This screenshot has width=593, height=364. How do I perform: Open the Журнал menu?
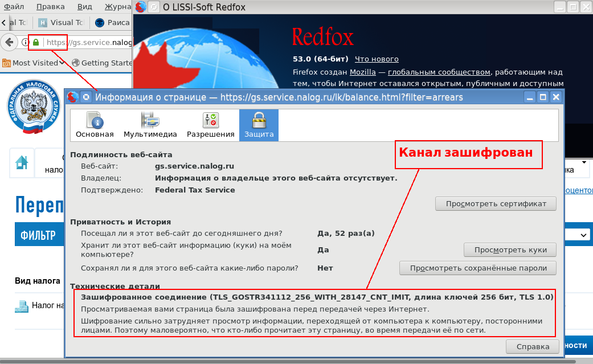118,7
